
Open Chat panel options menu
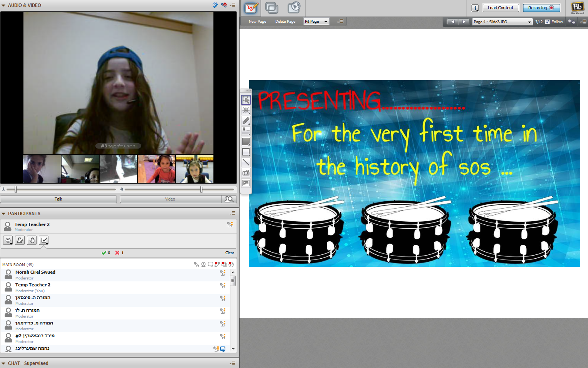click(x=233, y=363)
